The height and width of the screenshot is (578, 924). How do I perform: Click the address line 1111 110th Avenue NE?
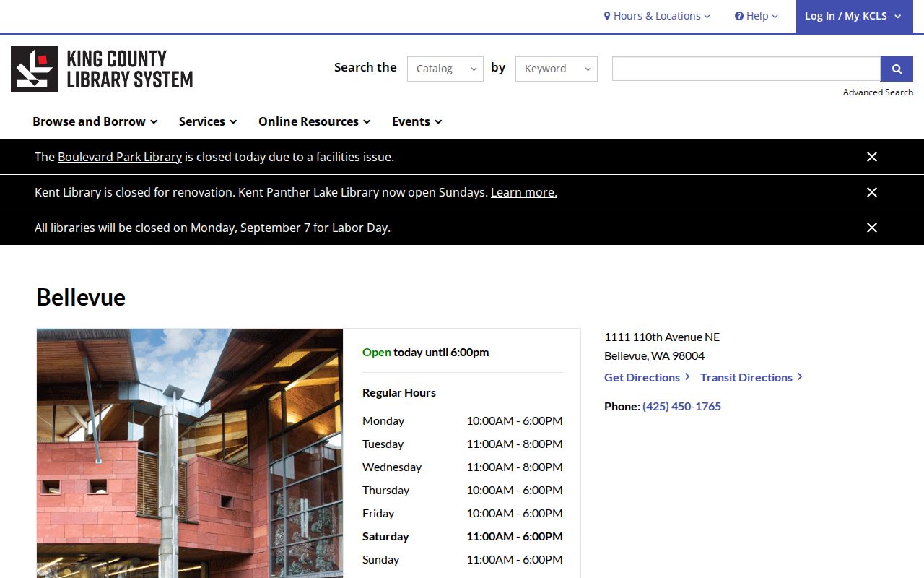tap(662, 337)
